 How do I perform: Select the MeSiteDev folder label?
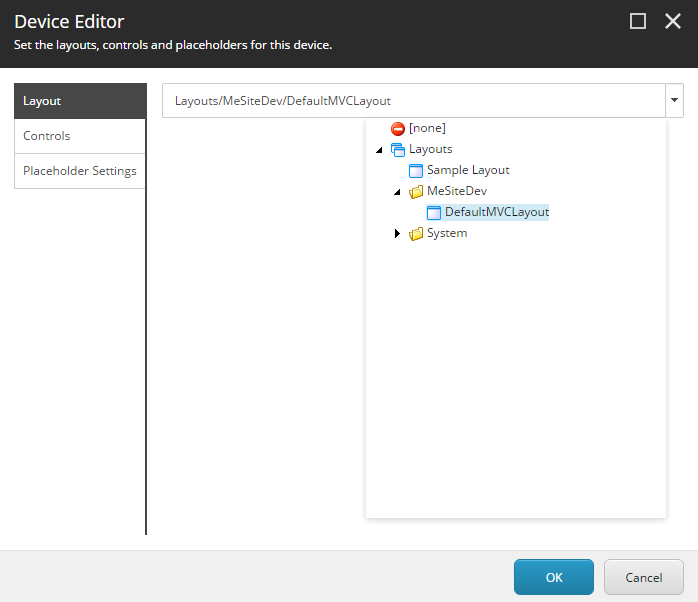click(x=457, y=191)
